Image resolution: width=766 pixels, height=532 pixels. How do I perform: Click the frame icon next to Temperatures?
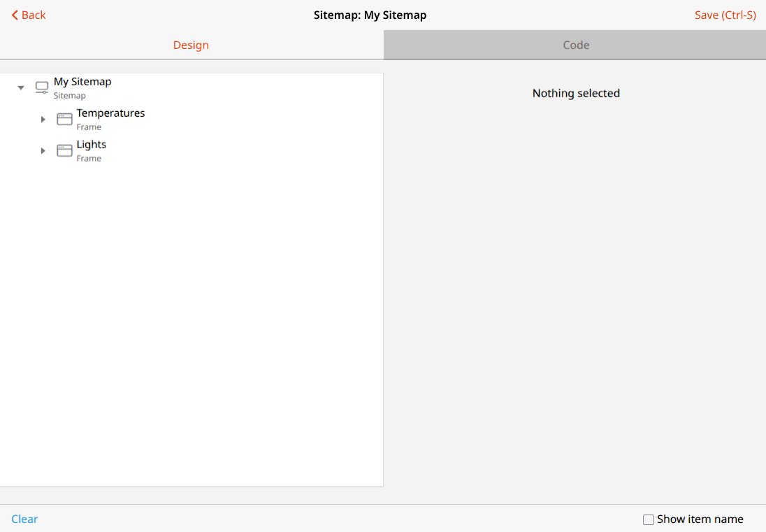pyautogui.click(x=64, y=119)
